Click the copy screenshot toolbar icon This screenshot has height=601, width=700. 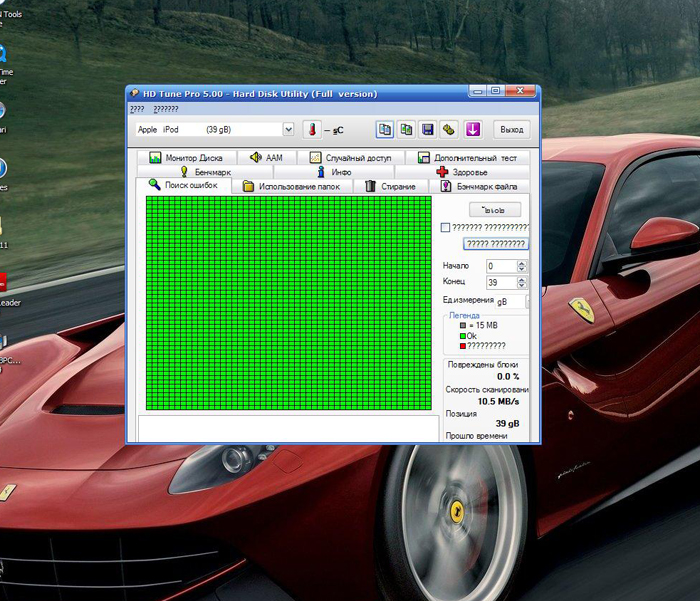[406, 129]
